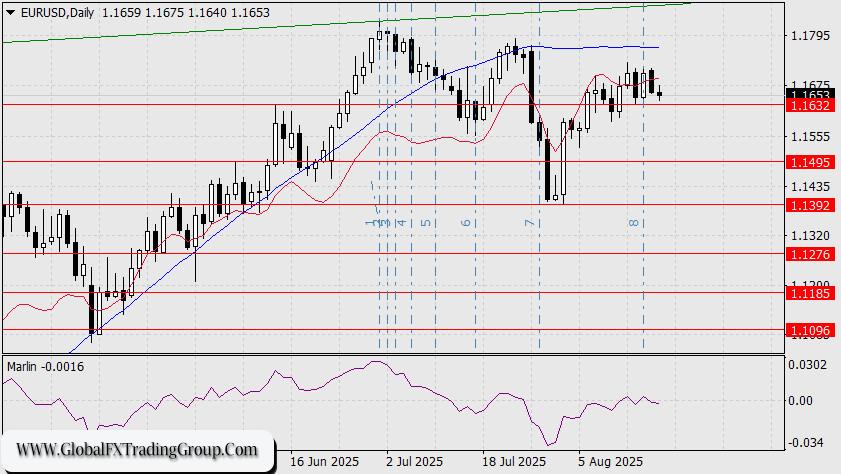Select the time marker numbered 5
Screen dimensions: 841x474
point(425,223)
